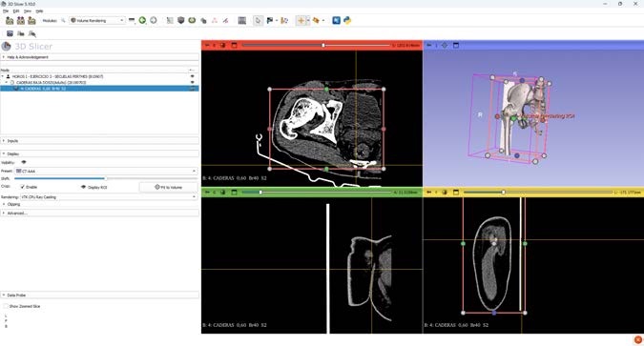The image size is (644, 346).
Task: Click the Save scene toolbar icon
Action: click(x=31, y=21)
